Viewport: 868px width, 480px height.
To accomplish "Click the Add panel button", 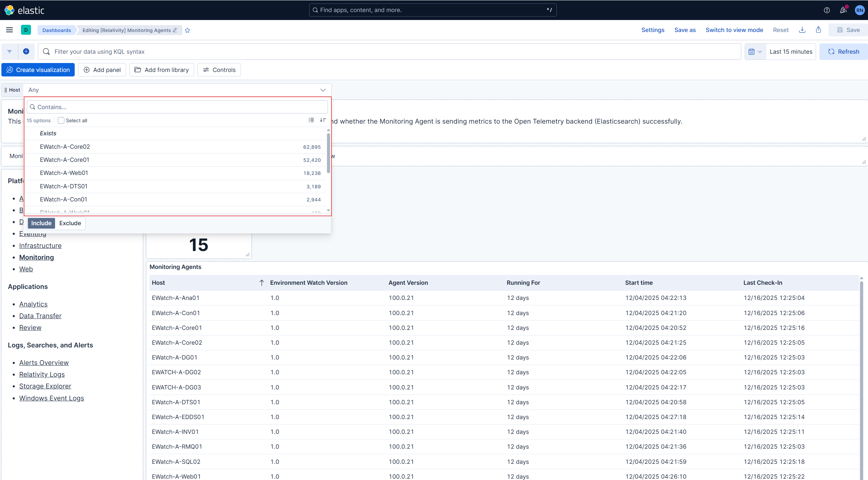I will (102, 70).
